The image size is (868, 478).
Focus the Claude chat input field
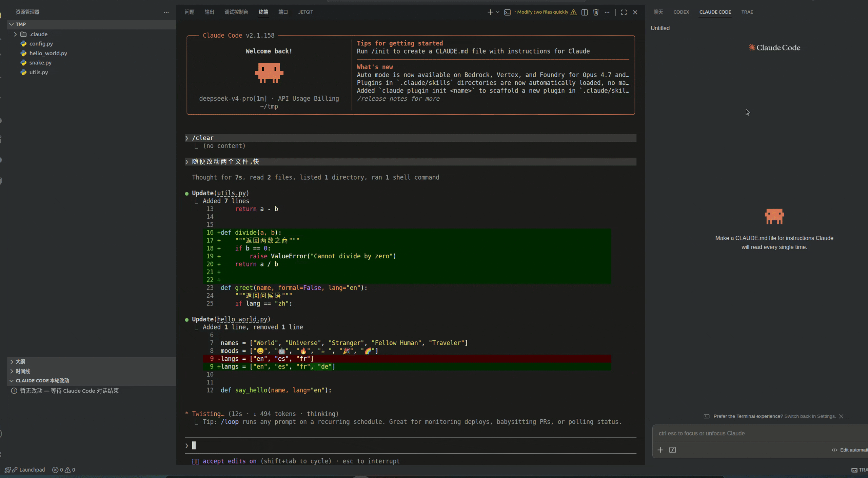coord(760,433)
